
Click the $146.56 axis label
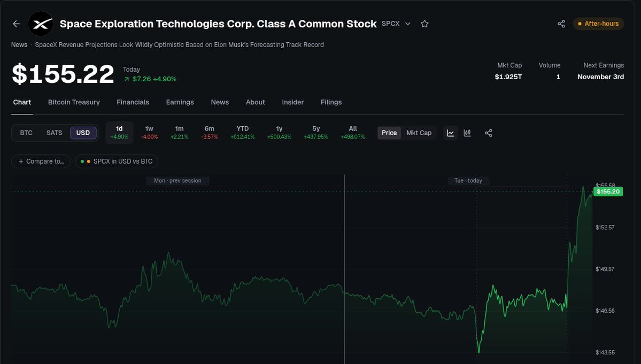tap(605, 311)
